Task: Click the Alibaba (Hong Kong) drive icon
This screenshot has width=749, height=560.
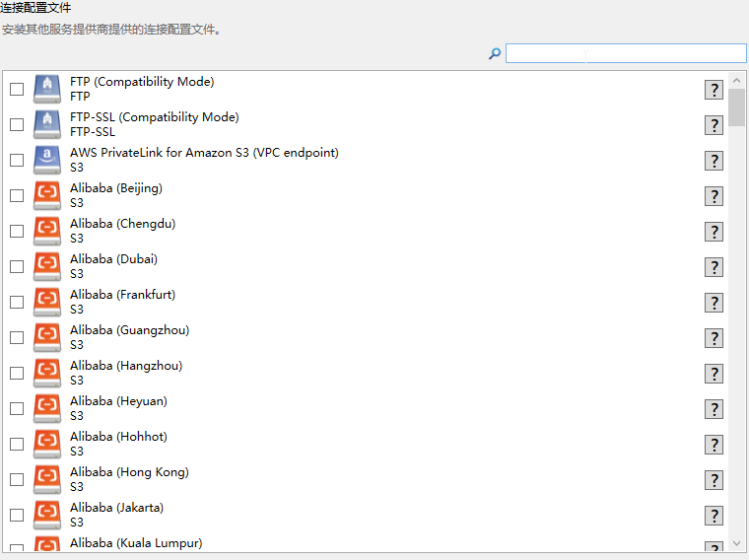Action: pos(47,479)
